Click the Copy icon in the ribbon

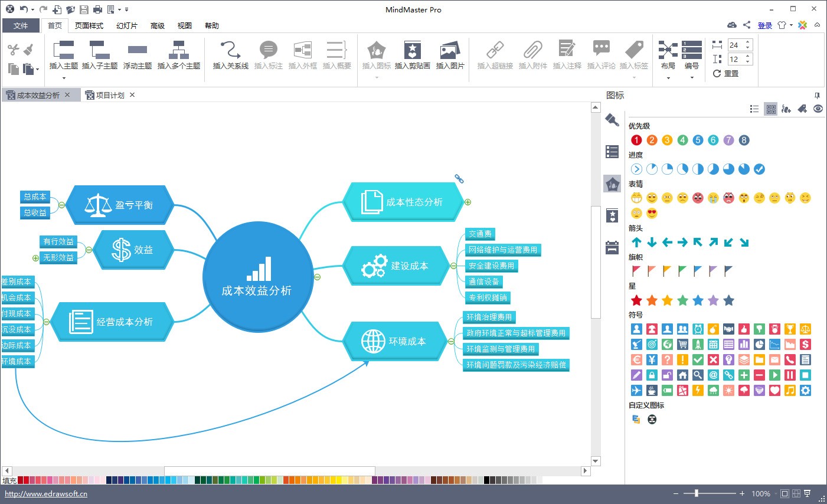[14, 68]
